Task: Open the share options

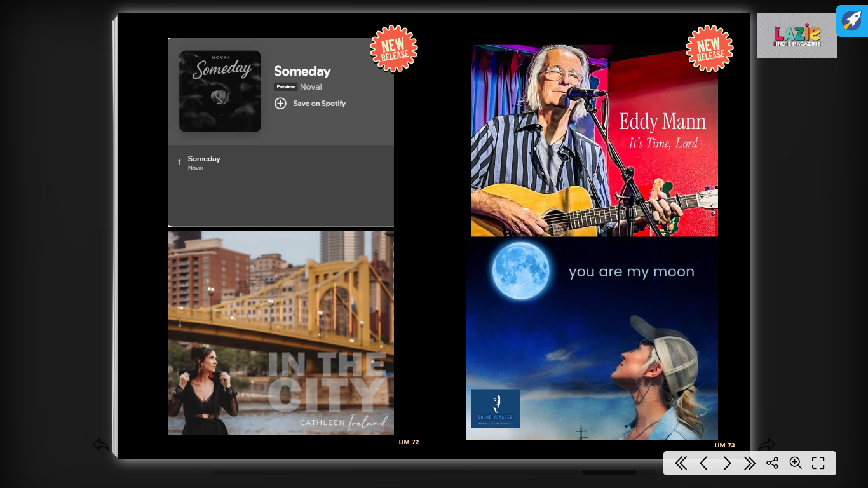Action: 772,463
